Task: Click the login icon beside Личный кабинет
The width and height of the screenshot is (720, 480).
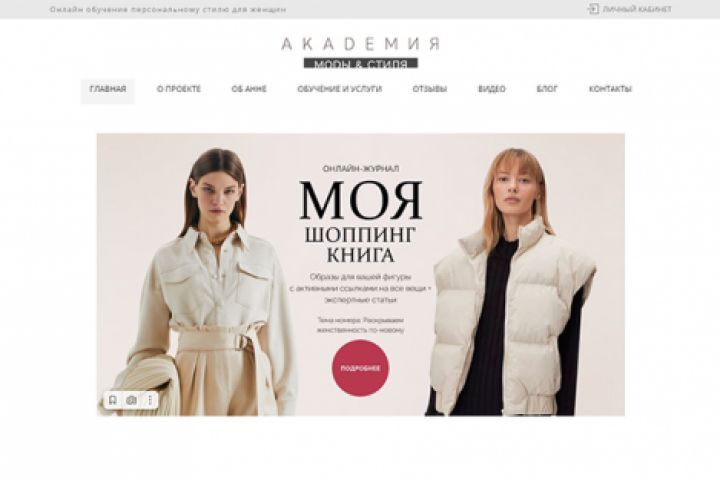Action: click(x=593, y=9)
